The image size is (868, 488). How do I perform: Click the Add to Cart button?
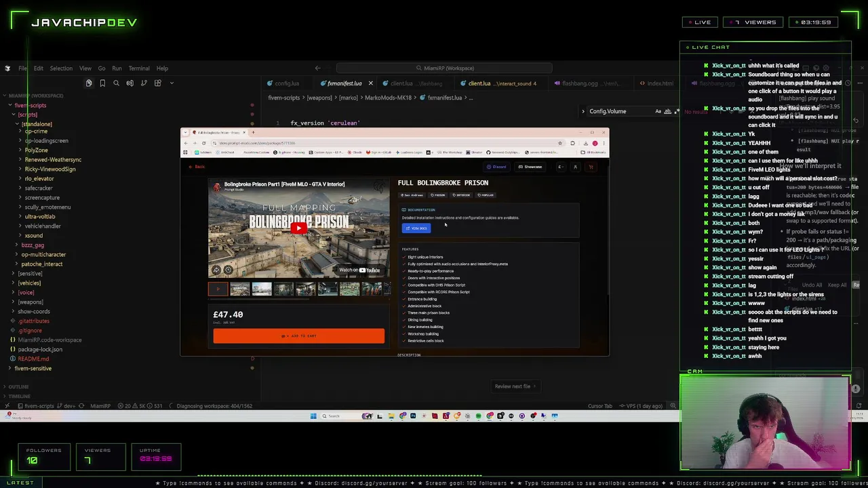298,336
